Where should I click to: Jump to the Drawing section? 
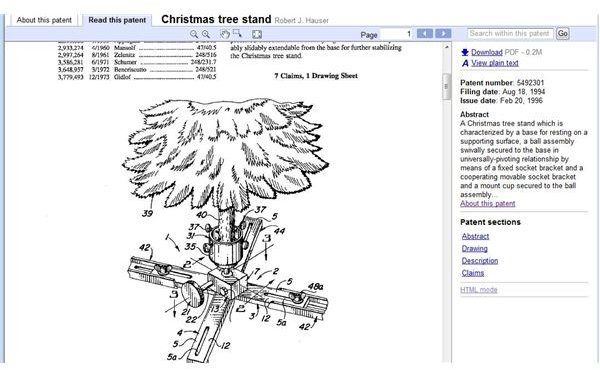(474, 249)
